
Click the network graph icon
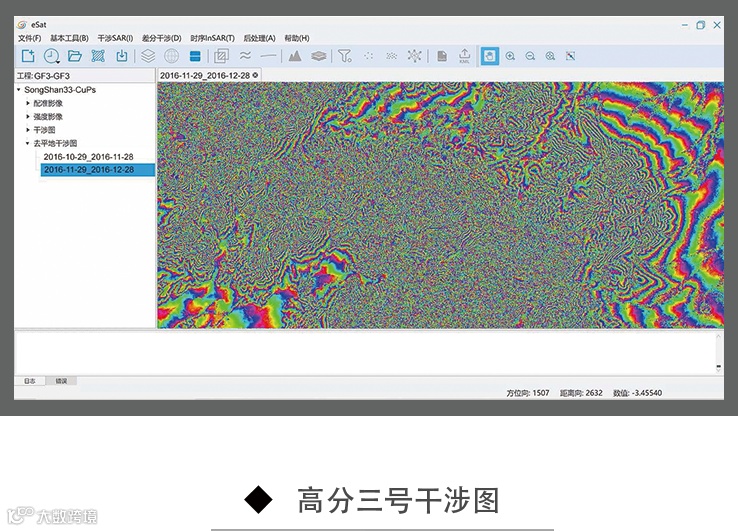pos(415,56)
